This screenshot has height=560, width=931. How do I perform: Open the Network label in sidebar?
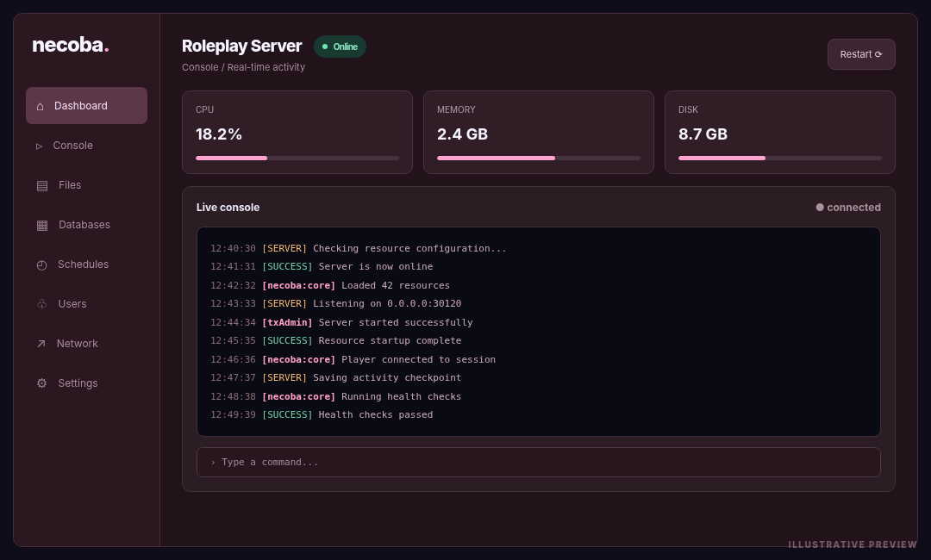[78, 344]
